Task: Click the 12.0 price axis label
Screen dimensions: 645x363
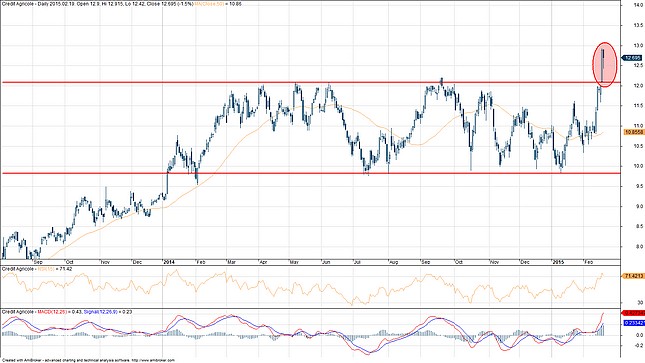Action: click(639, 86)
